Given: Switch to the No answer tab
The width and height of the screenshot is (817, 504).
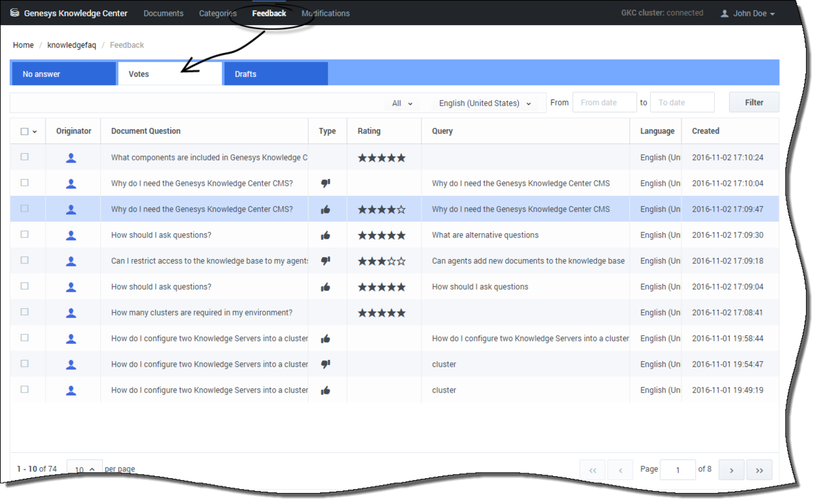Looking at the screenshot, I should (x=63, y=74).
